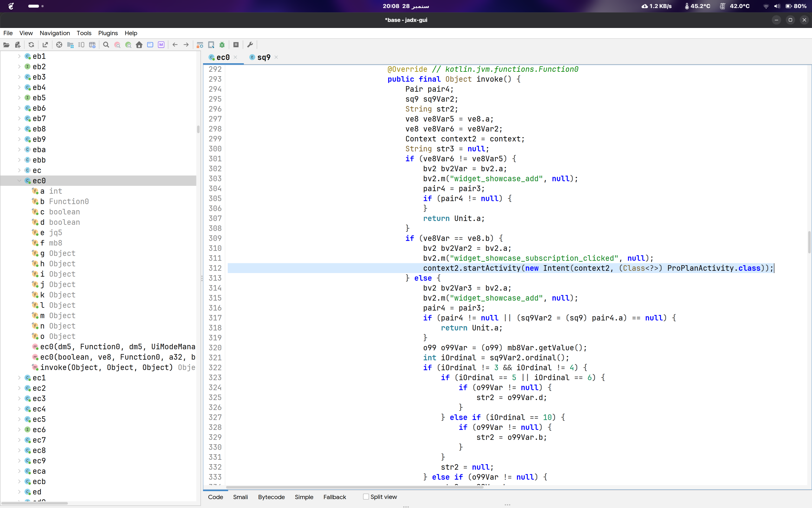Click the tree panel vertical scrollbar
The image size is (812, 508).
(198, 129)
